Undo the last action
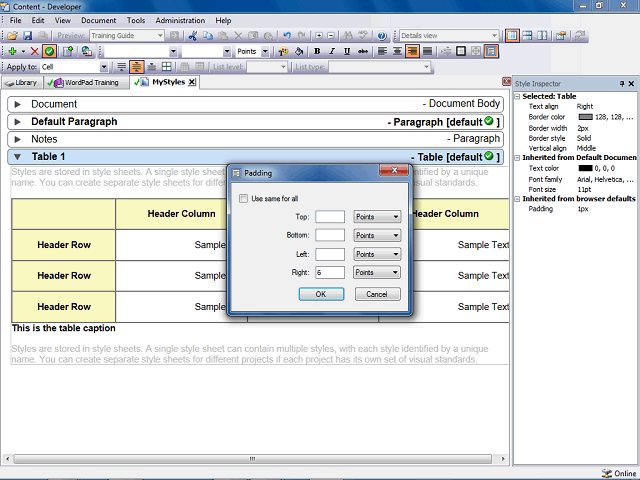This screenshot has height=480, width=640. 287,36
